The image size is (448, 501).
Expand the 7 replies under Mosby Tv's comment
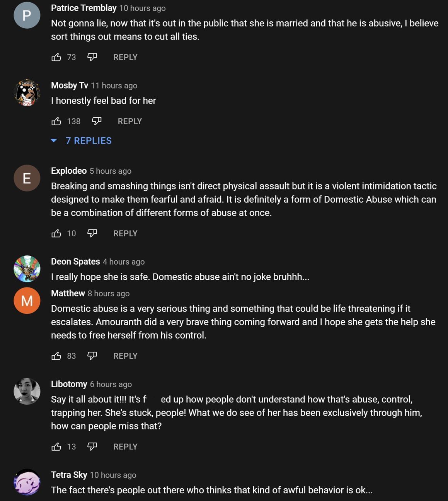[89, 140]
